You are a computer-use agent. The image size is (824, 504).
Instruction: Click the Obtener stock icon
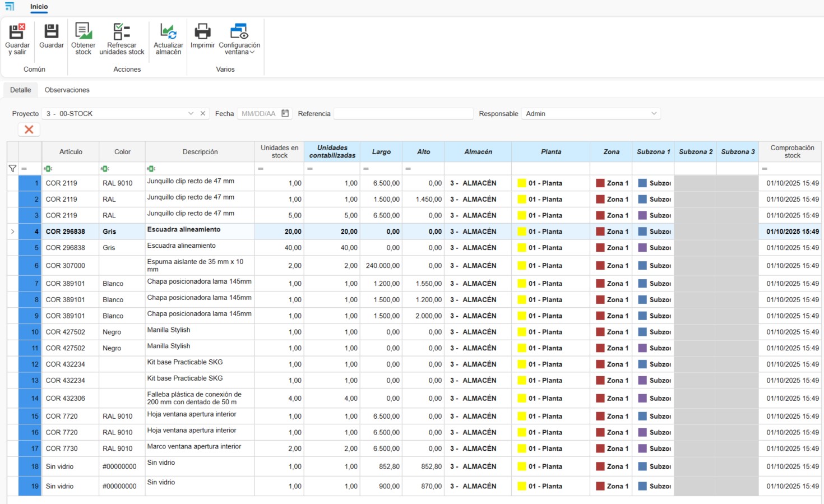(83, 32)
